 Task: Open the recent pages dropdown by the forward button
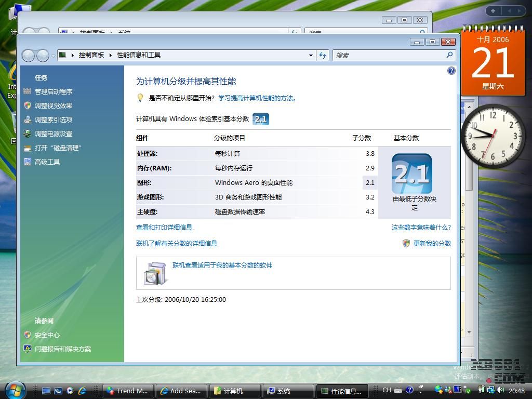click(53, 56)
